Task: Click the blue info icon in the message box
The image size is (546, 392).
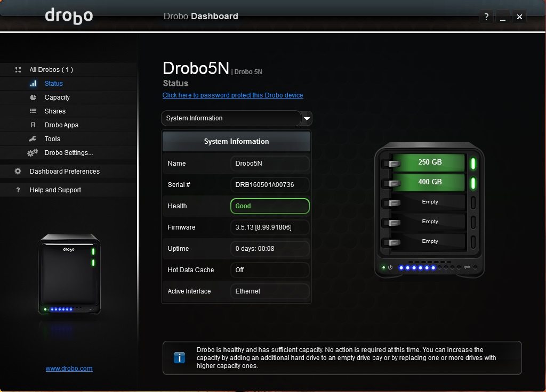Action: [x=179, y=357]
